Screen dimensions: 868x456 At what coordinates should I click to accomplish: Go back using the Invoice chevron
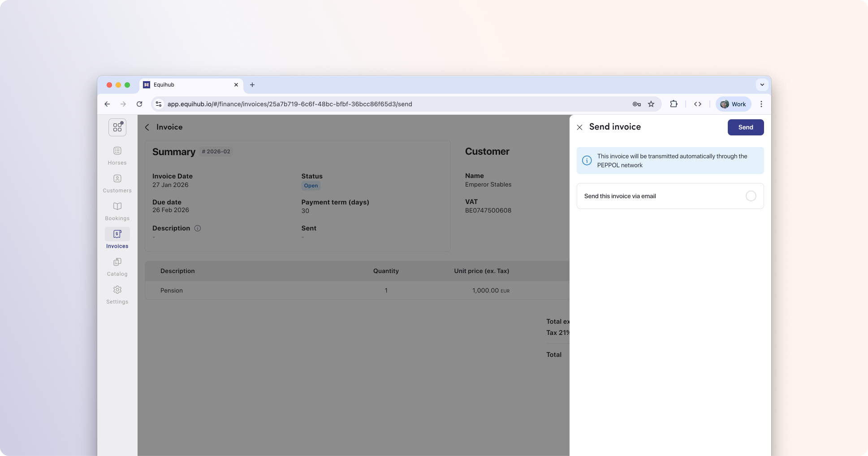click(147, 127)
